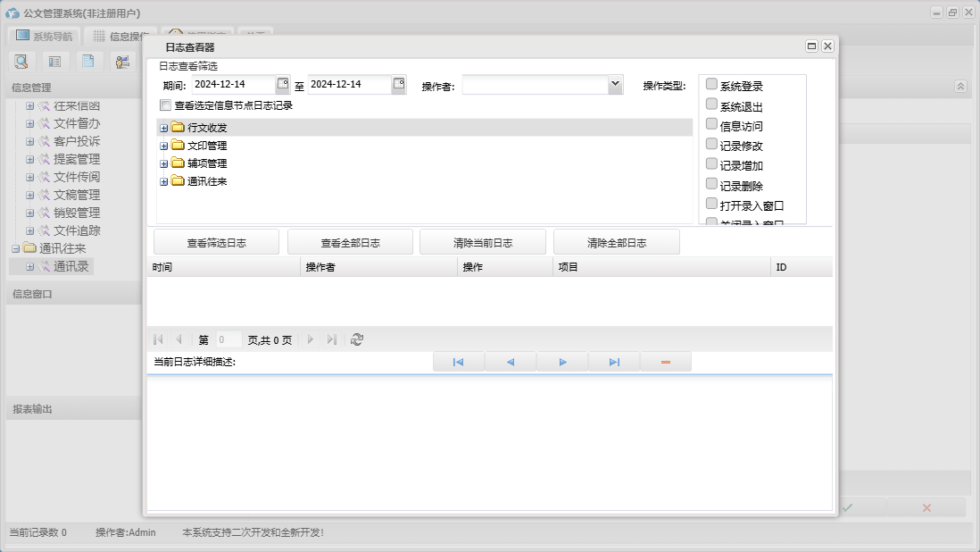The width and height of the screenshot is (980, 552).
Task: Tick 查看选定信息节点日志记录 checkbox
Action: tap(165, 105)
